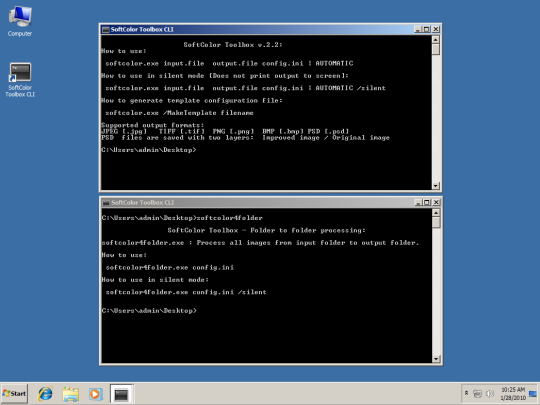Click scroll up arrow in bottom CLI window
This screenshot has height=405, width=540.
click(436, 213)
